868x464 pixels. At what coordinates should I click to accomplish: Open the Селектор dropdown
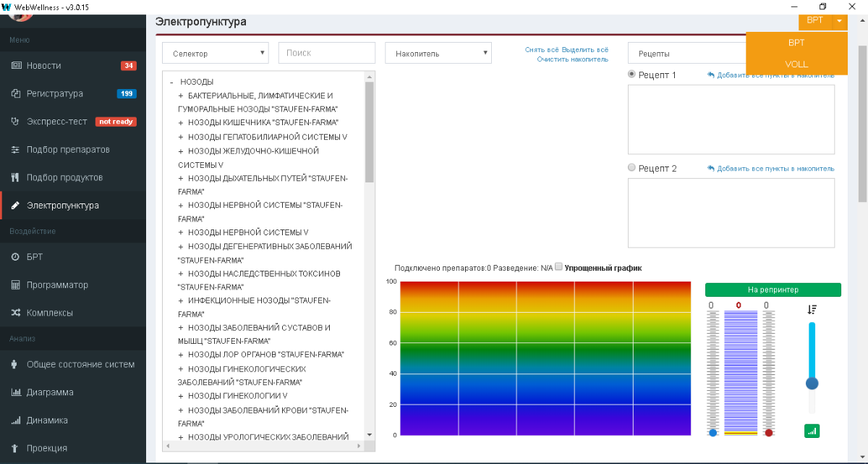point(216,53)
